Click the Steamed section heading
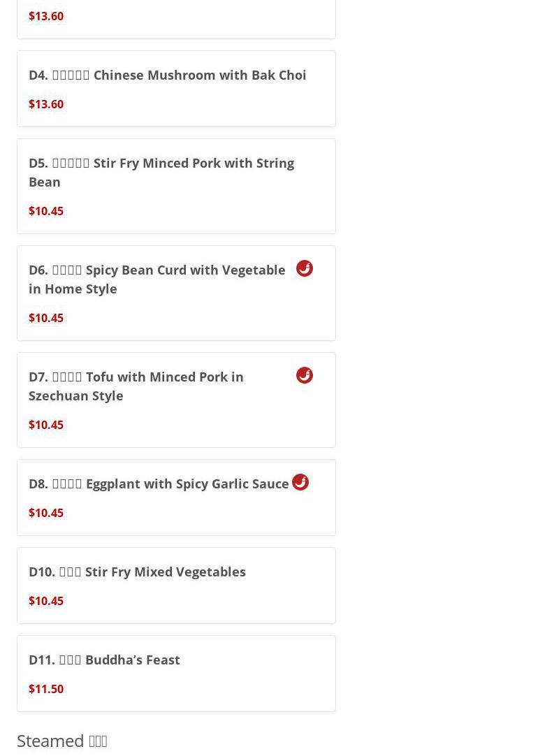The image size is (538, 756). [x=62, y=741]
